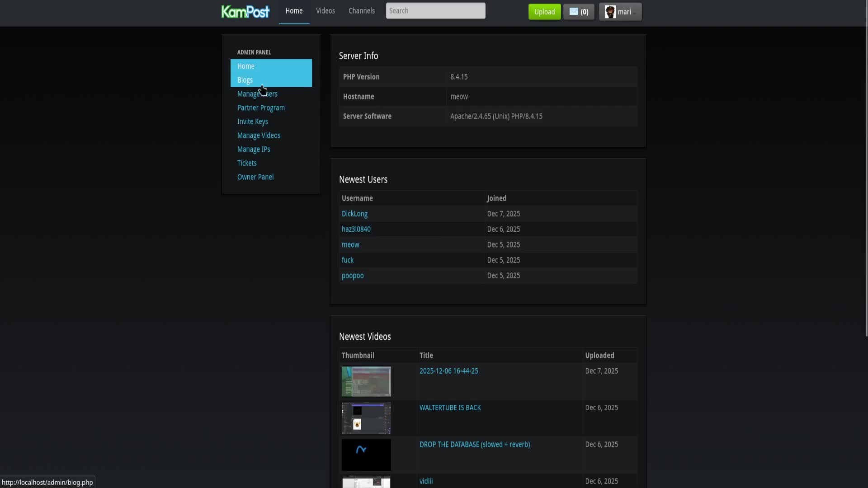Viewport: 868px width, 488px height.
Task: View the DickLong user profile
Action: (x=354, y=214)
